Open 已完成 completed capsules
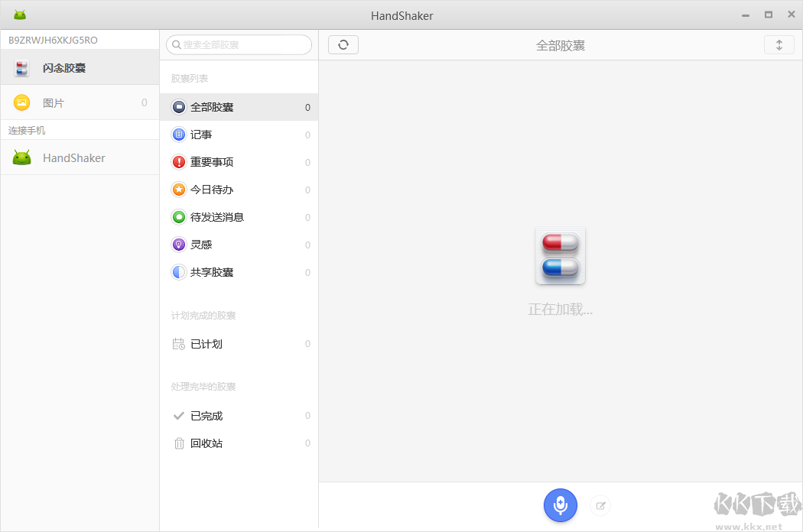Viewport: 803px width, 532px height. 239,416
